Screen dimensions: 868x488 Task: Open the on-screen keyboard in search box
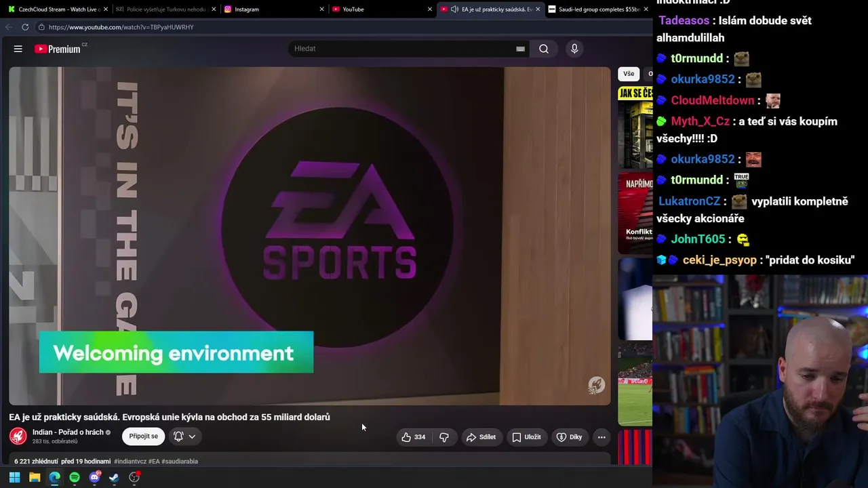[x=520, y=49]
